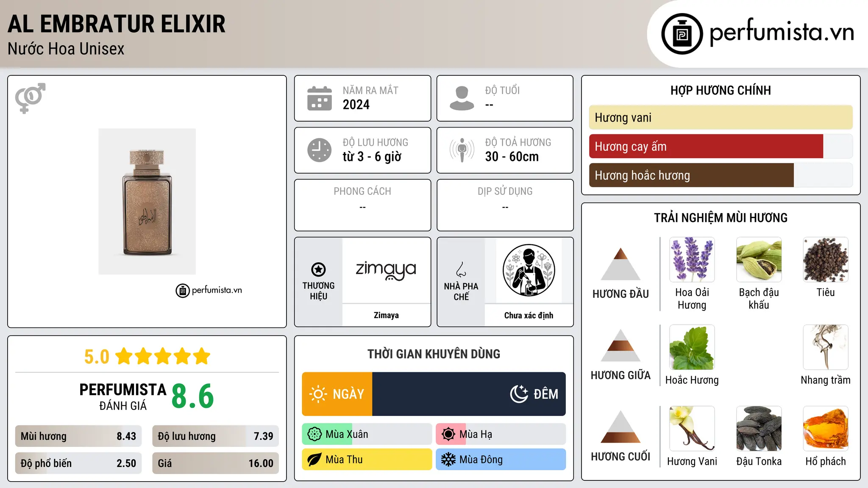Click the perfumista.vn site name in header
The width and height of the screenshot is (868, 488).
(x=782, y=33)
